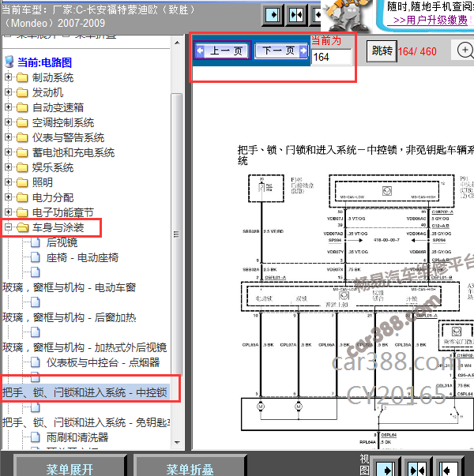The width and height of the screenshot is (474, 476).
Task: Open 玻璃，窗框与机构 - 后窗加热 diagram
Action: (x=70, y=317)
